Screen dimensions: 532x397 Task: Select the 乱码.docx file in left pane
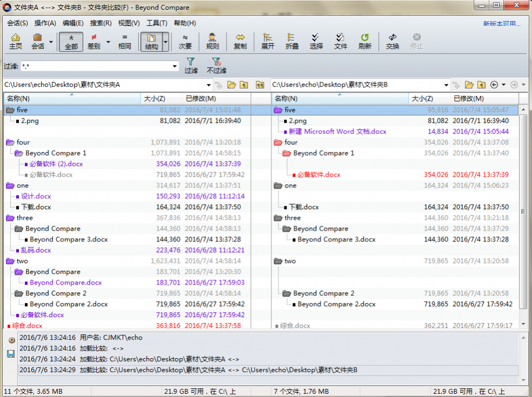36,250
